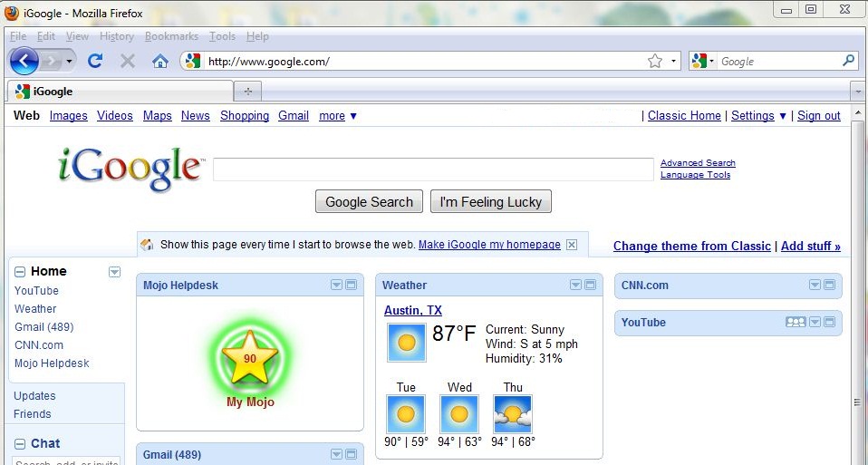Click Change theme from Classic link
The image size is (868, 465).
(x=692, y=247)
